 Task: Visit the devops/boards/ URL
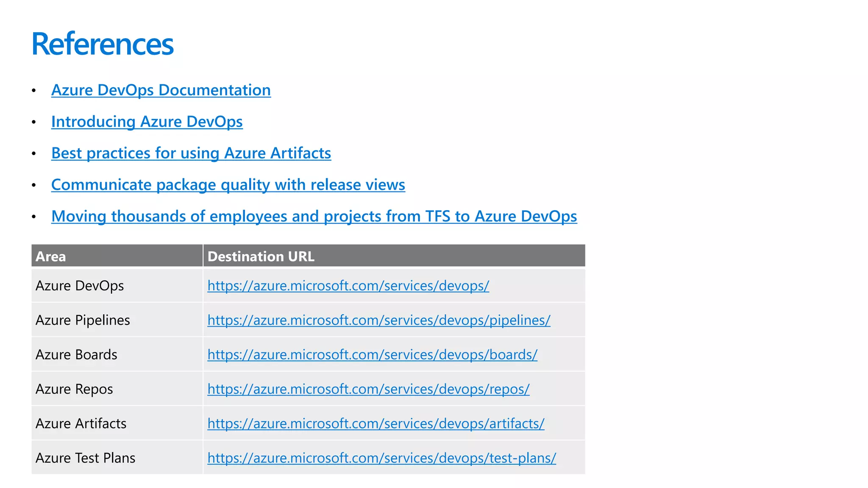pyautogui.click(x=372, y=355)
